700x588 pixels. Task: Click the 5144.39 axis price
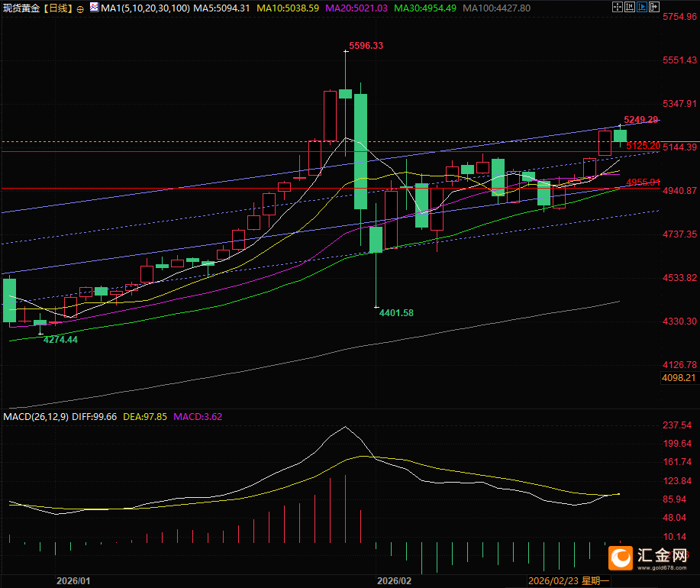pos(680,147)
